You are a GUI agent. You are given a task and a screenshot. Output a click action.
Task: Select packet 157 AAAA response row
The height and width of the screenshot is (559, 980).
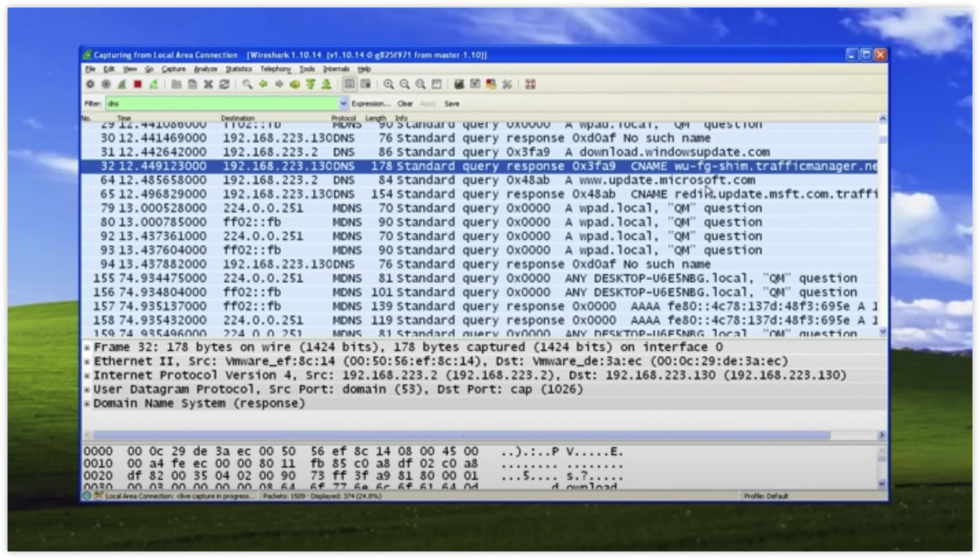479,306
